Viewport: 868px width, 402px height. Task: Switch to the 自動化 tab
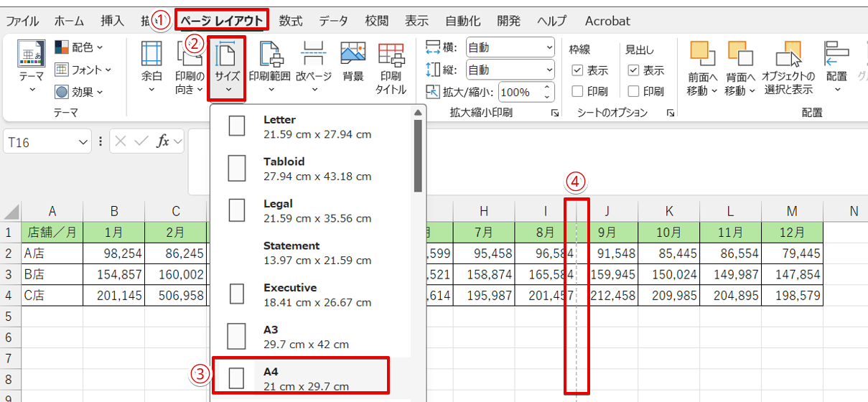tap(463, 21)
